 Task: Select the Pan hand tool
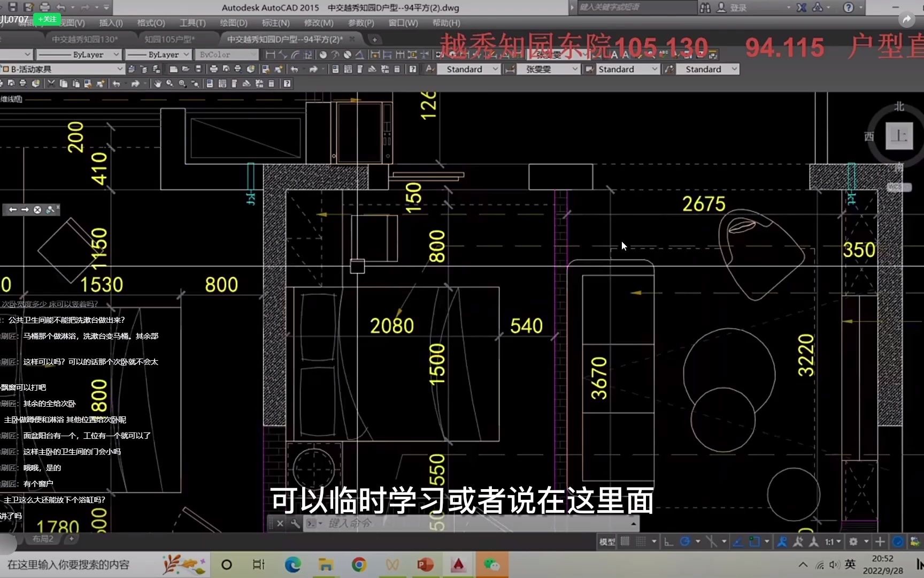point(157,83)
